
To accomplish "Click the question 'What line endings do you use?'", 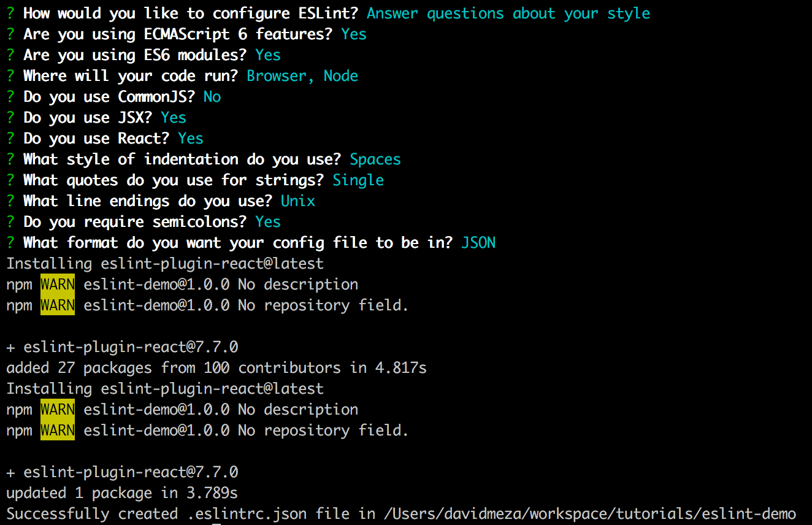I will coord(148,201).
